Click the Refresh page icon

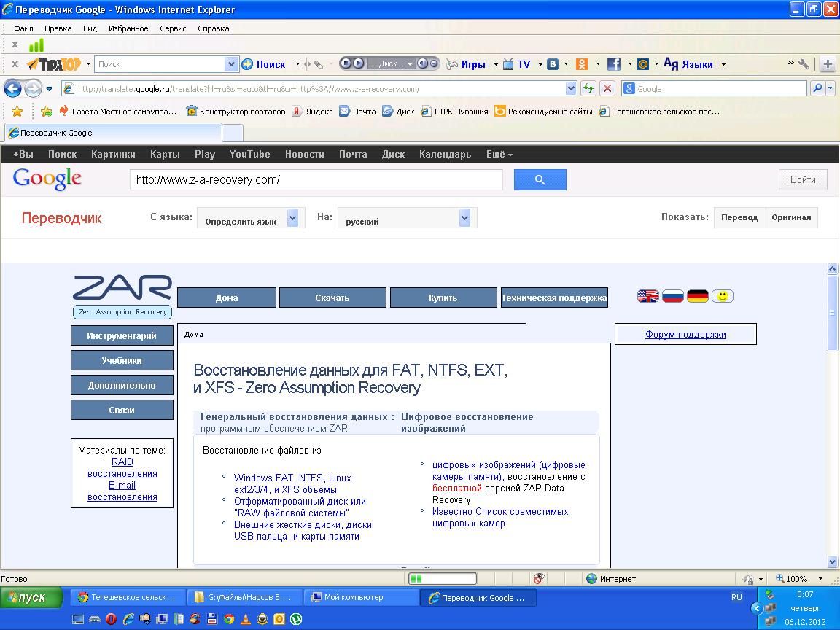point(588,88)
